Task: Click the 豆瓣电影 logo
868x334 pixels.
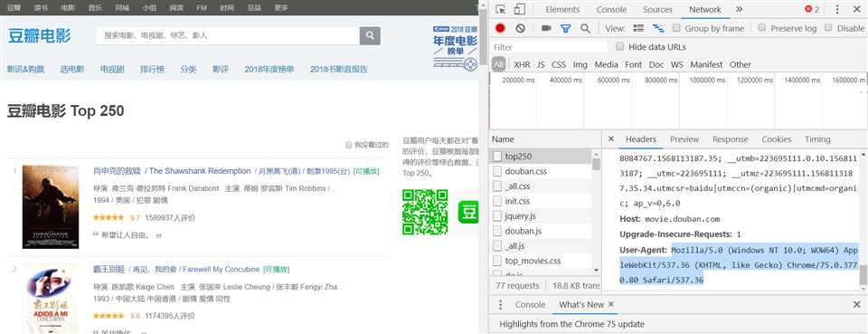Action: [39, 36]
